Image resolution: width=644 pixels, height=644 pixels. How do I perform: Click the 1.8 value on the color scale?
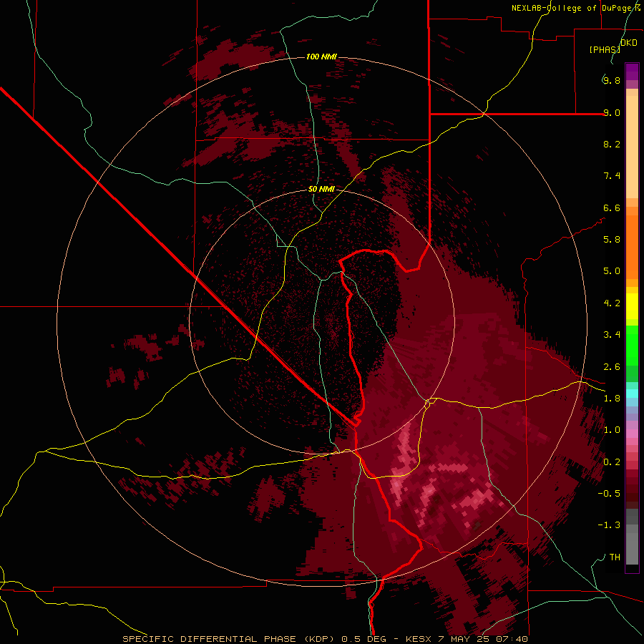pyautogui.click(x=612, y=399)
